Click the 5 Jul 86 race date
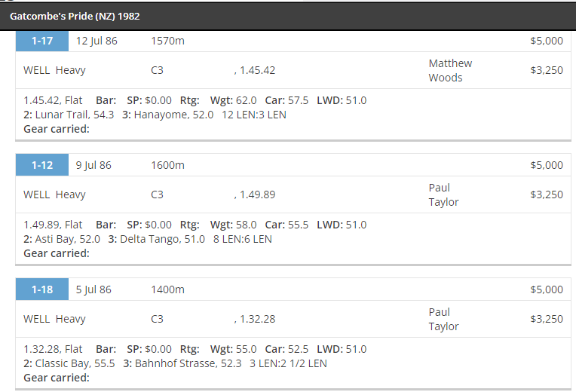576x392 pixels. 93,289
